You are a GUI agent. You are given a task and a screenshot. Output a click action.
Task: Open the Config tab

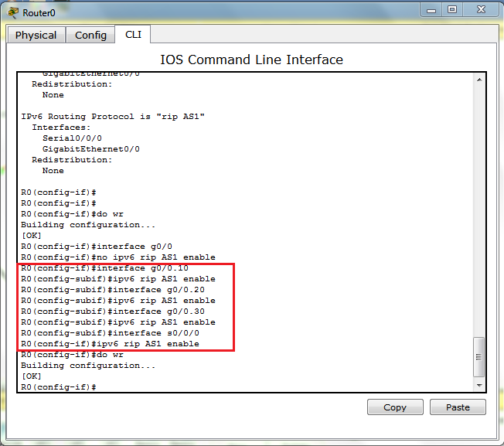[90, 35]
